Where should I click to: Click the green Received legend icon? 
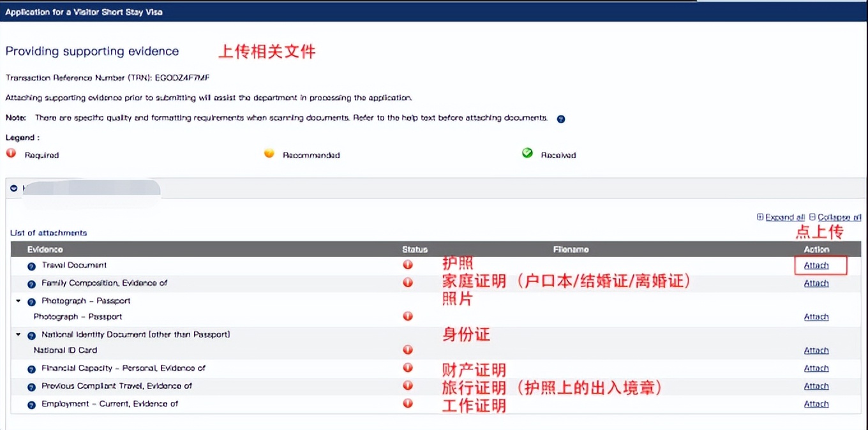tap(527, 153)
